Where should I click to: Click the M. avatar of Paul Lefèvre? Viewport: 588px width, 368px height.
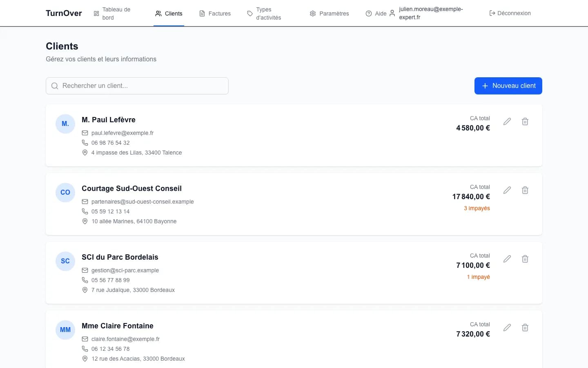coord(65,124)
